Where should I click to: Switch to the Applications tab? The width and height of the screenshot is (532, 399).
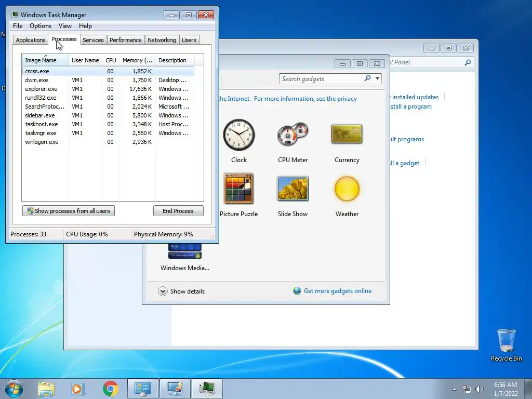click(x=31, y=40)
